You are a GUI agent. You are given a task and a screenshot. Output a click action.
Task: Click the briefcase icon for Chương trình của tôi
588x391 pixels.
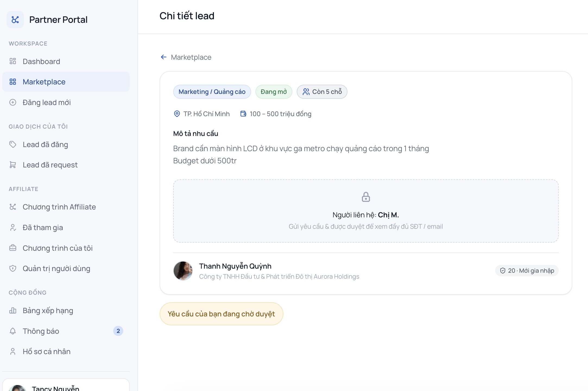coord(13,248)
